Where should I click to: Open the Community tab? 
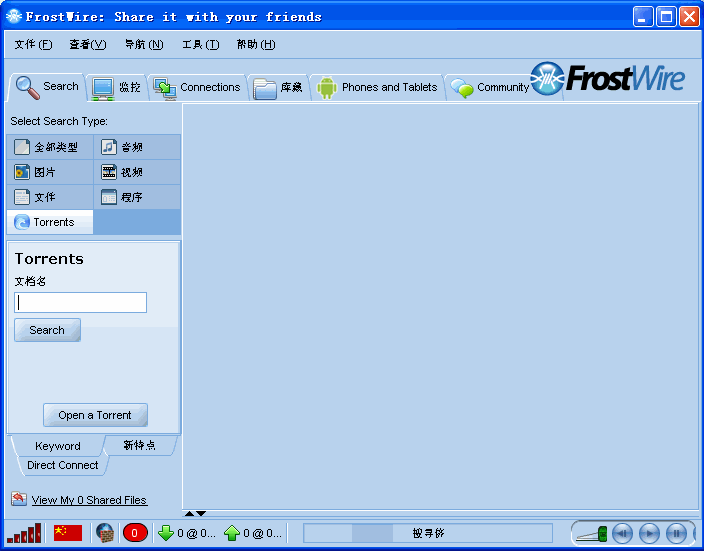490,87
